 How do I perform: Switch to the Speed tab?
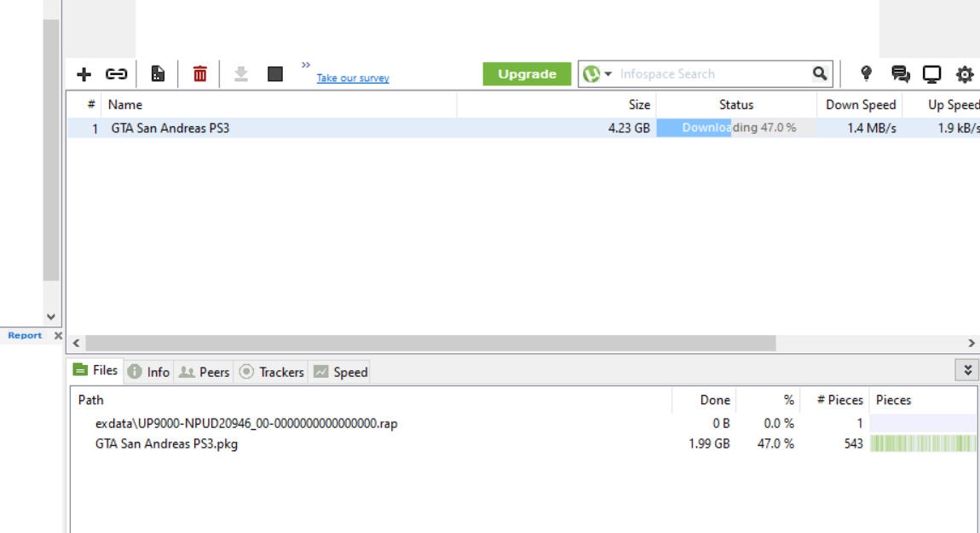click(341, 372)
